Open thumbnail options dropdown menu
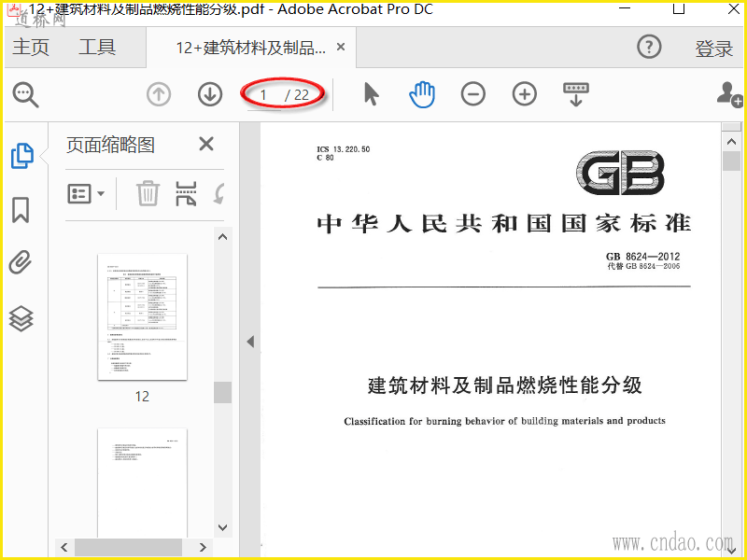Viewport: 747px width, 560px height. pyautogui.click(x=86, y=194)
